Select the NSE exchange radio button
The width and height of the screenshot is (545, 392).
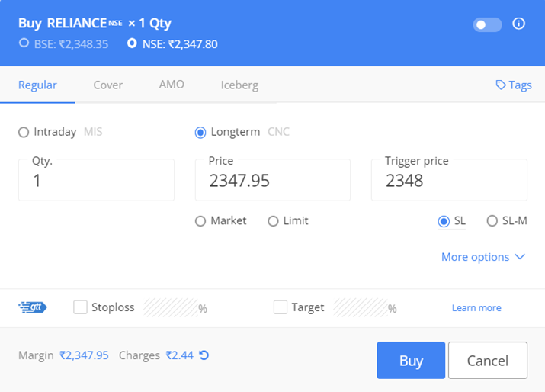point(132,43)
